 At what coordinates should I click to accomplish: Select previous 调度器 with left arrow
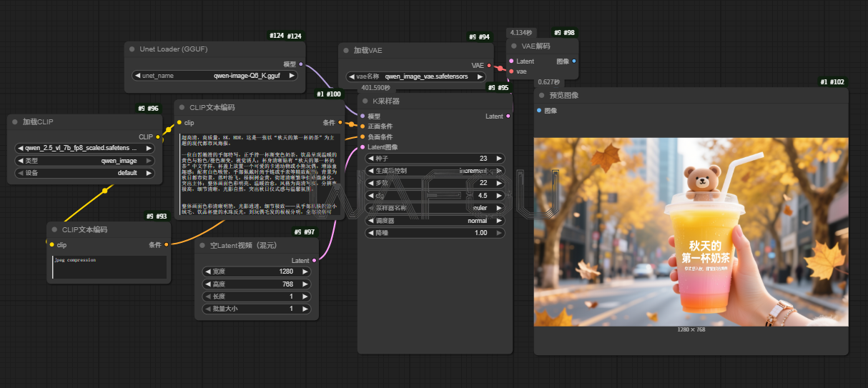[370, 221]
